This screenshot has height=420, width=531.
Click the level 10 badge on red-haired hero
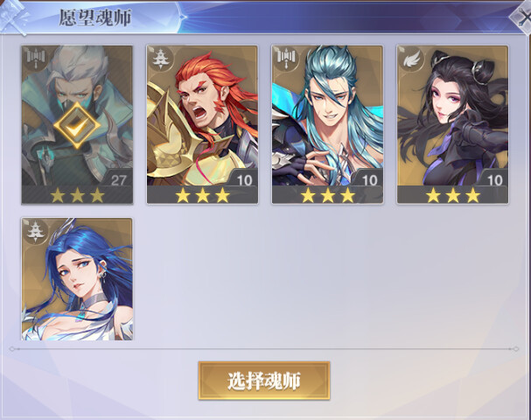tap(244, 180)
